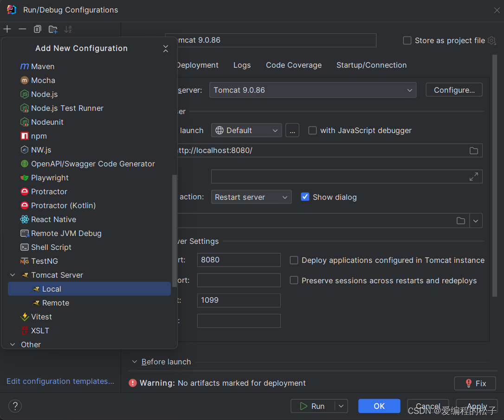This screenshot has height=420, width=504.
Task: Select OpenAPI/Swagger Code Generator configuration
Action: [x=90, y=164]
